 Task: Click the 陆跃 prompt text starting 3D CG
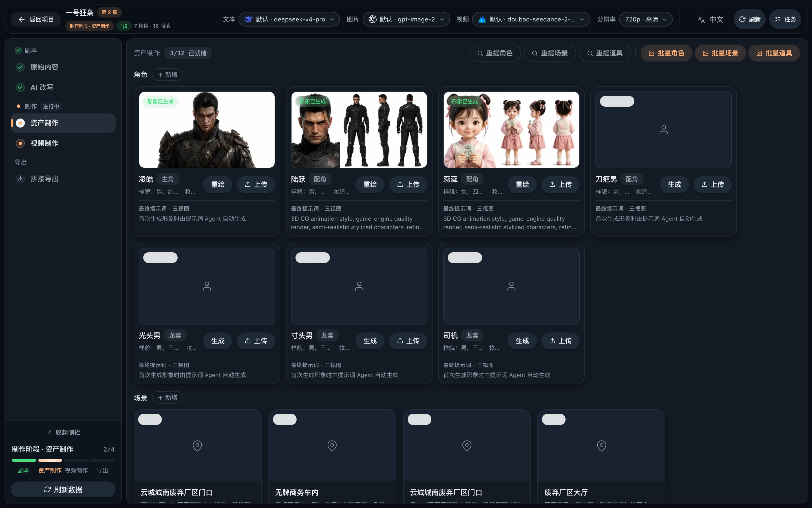357,223
